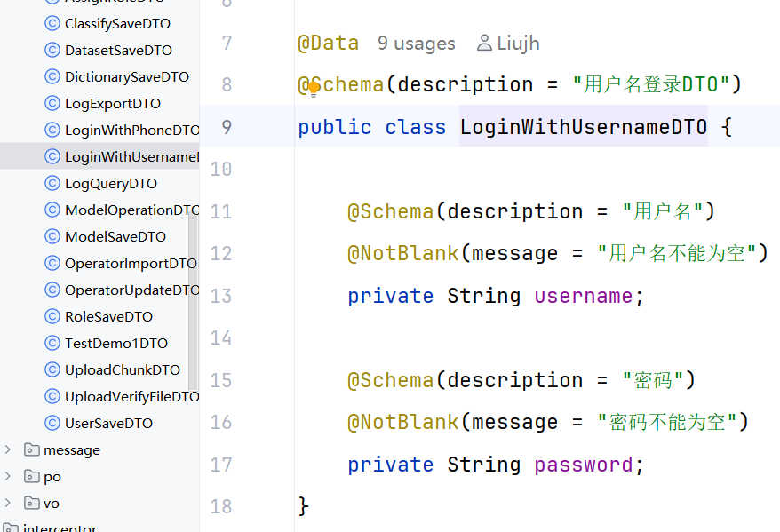Screen dimensions: 780x532
Task: Click line number 13 in gutter
Action: [221, 296]
